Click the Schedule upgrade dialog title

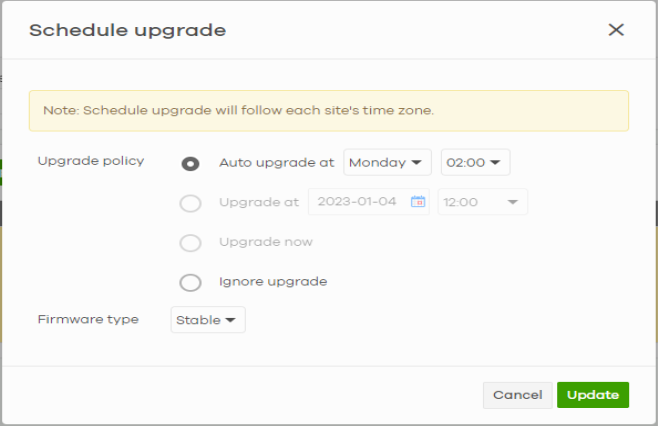point(127,30)
